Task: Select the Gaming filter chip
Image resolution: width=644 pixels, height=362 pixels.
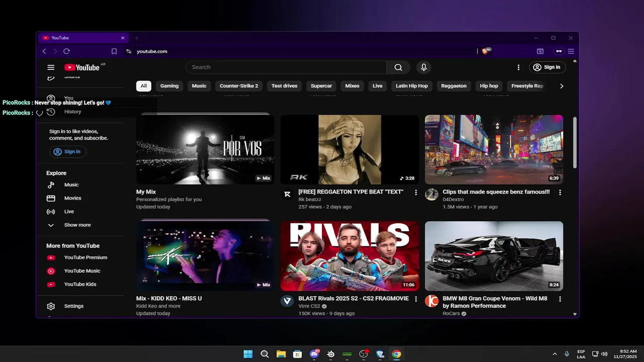Action: click(170, 86)
